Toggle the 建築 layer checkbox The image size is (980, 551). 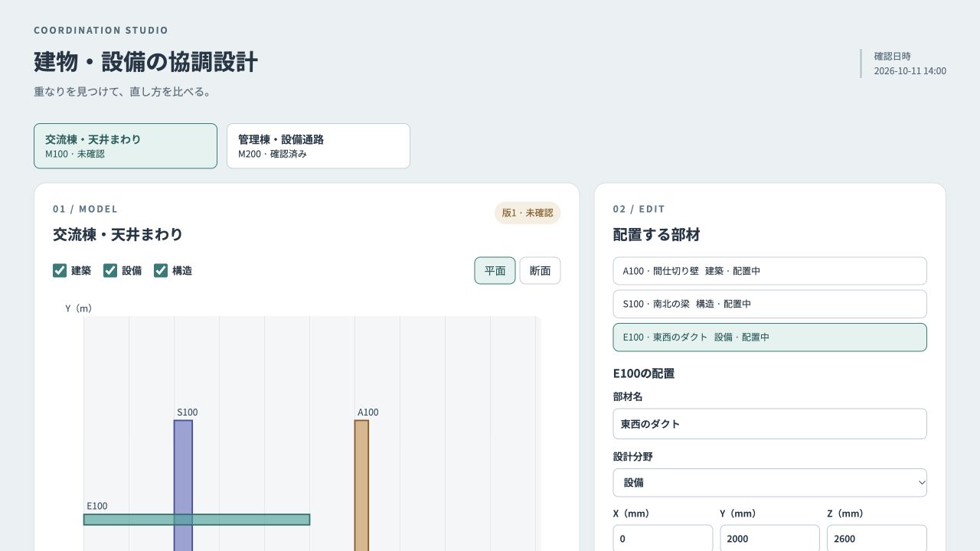60,270
